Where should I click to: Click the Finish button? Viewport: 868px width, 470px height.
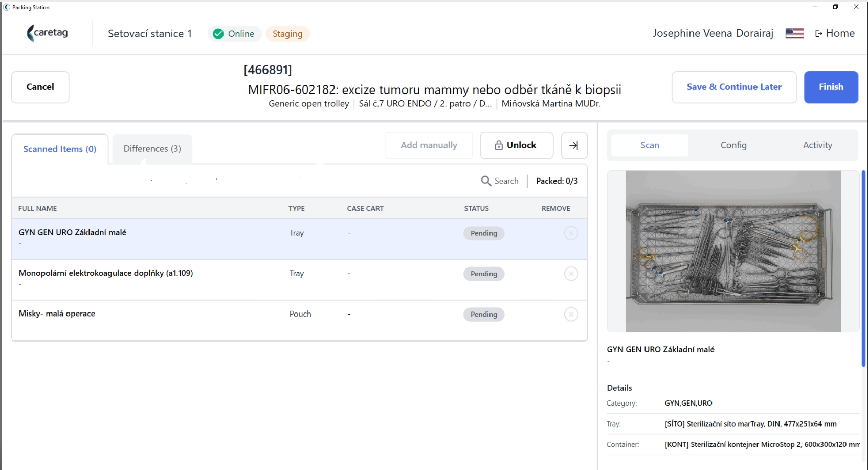(x=831, y=87)
